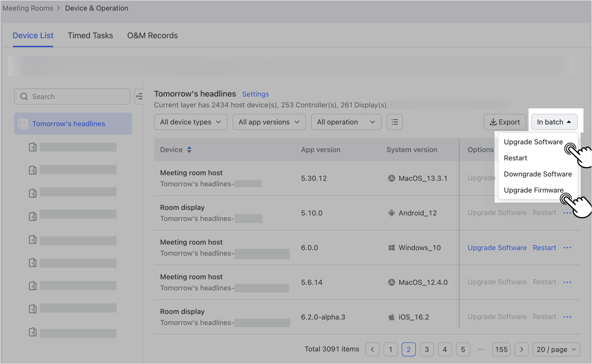592x364 pixels.
Task: Go to the next page arrow
Action: (x=521, y=349)
